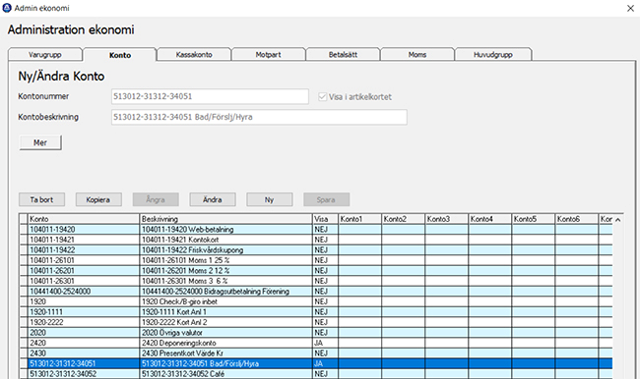Click the Mer button
640x379 pixels.
click(x=40, y=143)
